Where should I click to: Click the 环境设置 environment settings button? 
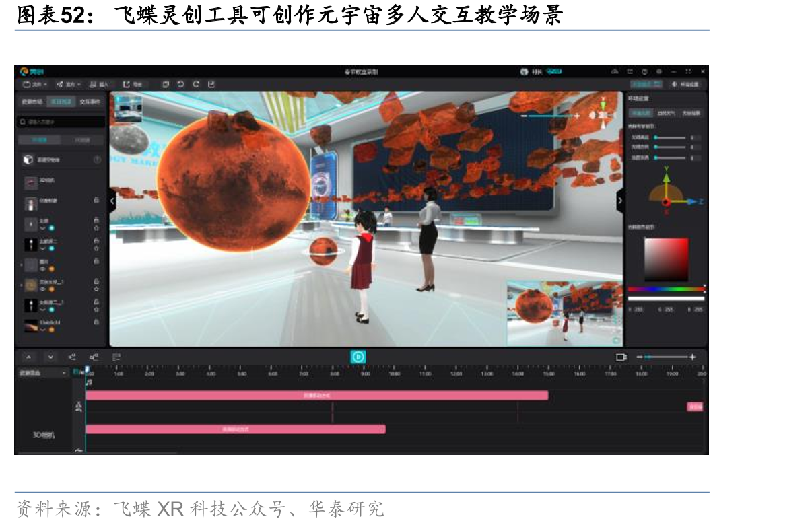pyautogui.click(x=686, y=84)
